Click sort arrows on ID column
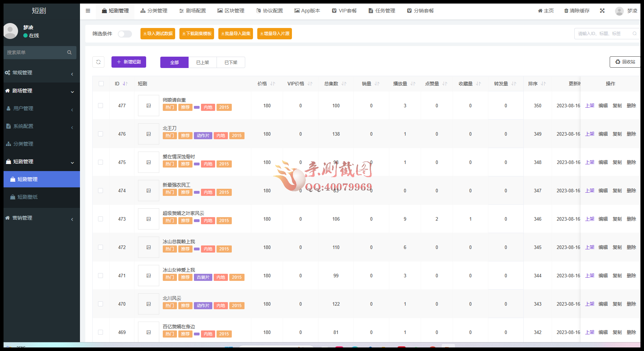Image resolution: width=644 pixels, height=351 pixels. click(x=125, y=84)
